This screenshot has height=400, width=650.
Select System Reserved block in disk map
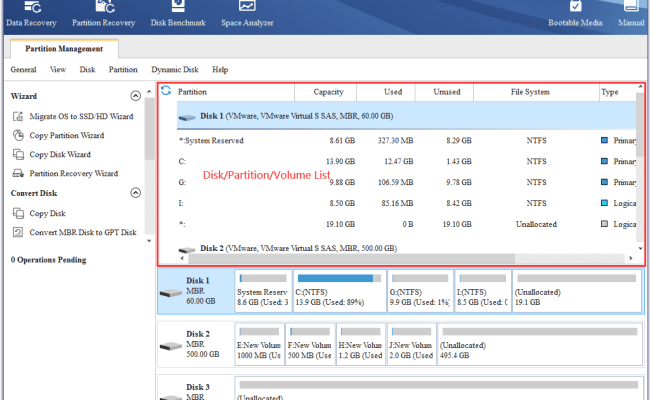[263, 291]
